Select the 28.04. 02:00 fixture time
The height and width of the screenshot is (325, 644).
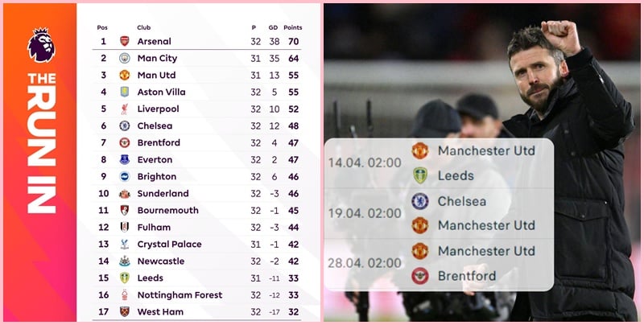point(365,264)
